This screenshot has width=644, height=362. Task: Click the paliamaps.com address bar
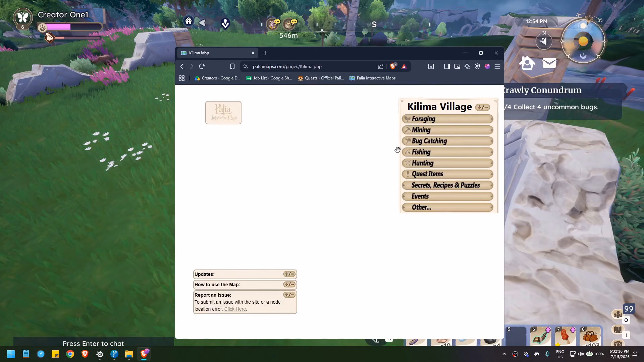pyautogui.click(x=312, y=66)
